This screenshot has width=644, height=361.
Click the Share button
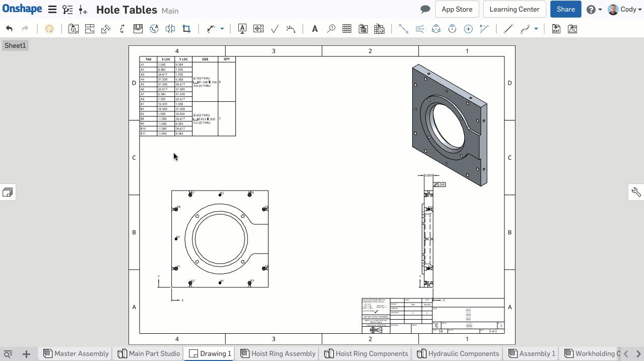click(565, 9)
